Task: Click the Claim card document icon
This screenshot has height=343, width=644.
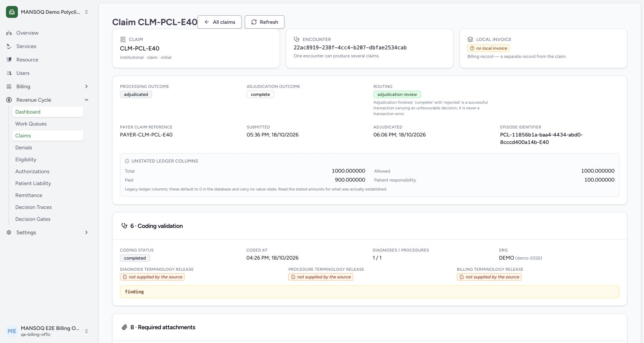Action: (x=123, y=39)
